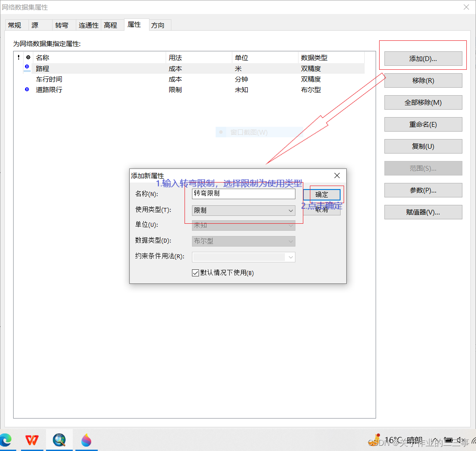Open the 约束条件用法 dropdown
This screenshot has height=451, width=476.
(x=243, y=257)
